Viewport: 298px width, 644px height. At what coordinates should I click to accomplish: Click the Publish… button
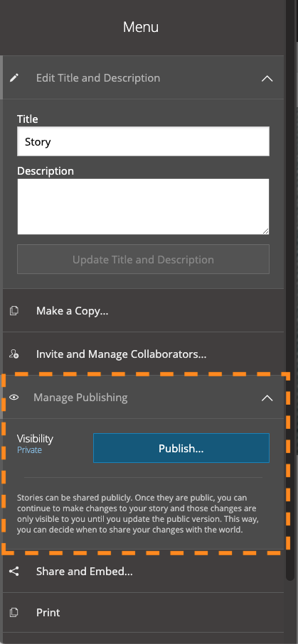(181, 448)
